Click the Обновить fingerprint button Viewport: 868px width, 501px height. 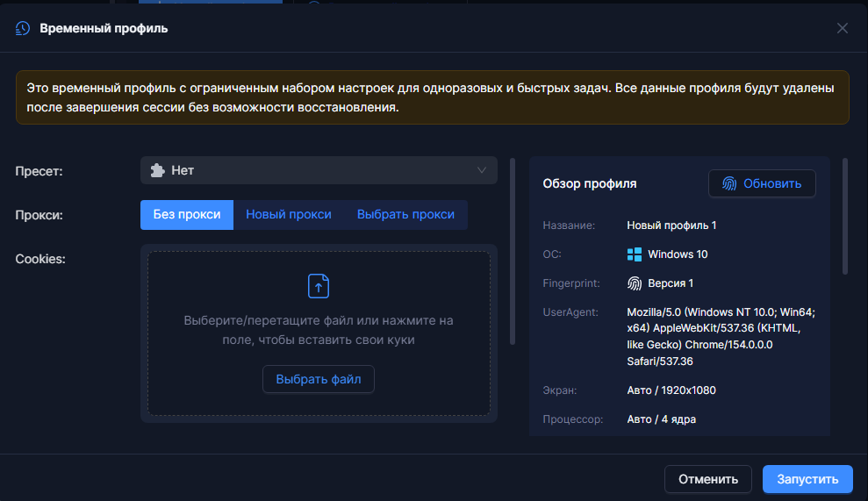[x=762, y=183]
